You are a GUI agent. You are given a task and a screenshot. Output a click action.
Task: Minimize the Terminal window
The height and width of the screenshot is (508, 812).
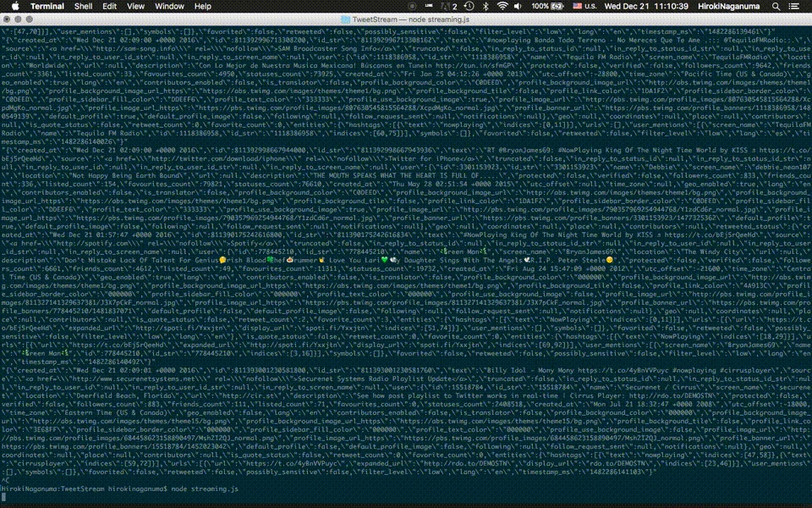pyautogui.click(x=18, y=19)
